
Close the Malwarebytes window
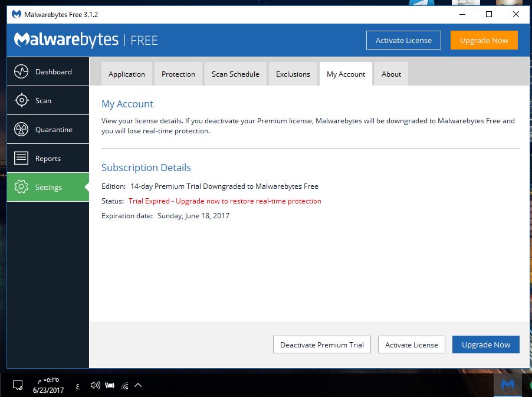point(515,14)
